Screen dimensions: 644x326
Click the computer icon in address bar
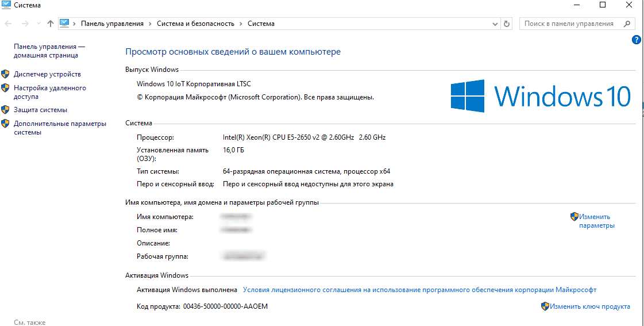pyautogui.click(x=64, y=24)
